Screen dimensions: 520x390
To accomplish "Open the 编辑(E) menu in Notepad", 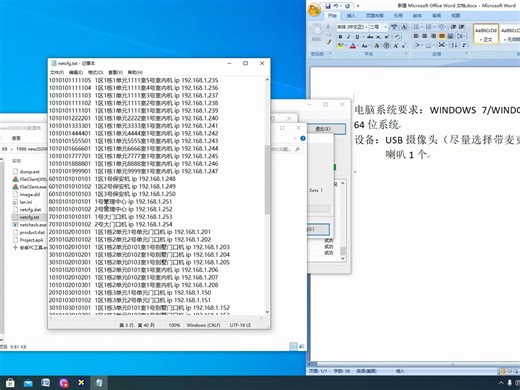I will tap(76, 72).
